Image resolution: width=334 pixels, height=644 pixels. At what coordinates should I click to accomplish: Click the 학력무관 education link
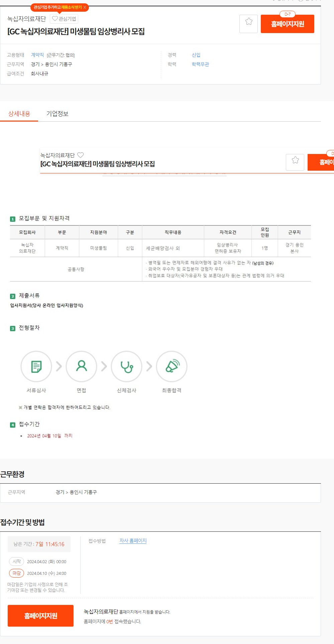click(200, 64)
